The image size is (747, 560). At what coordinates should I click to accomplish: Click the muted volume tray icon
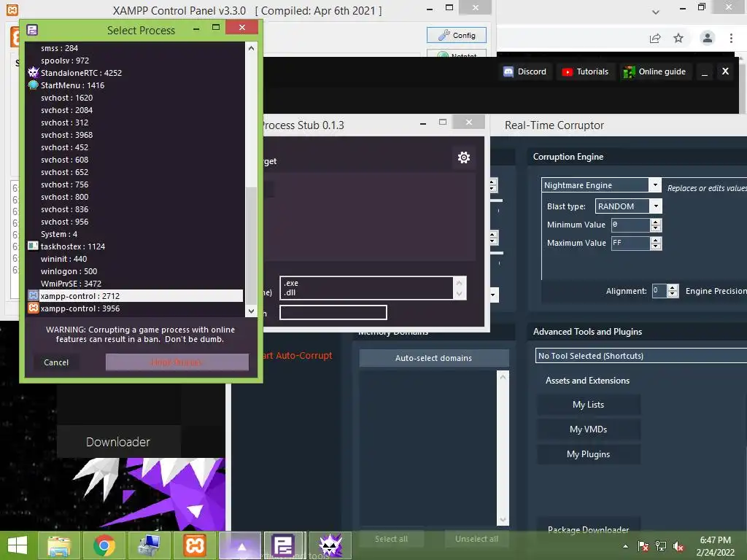[x=678, y=546]
